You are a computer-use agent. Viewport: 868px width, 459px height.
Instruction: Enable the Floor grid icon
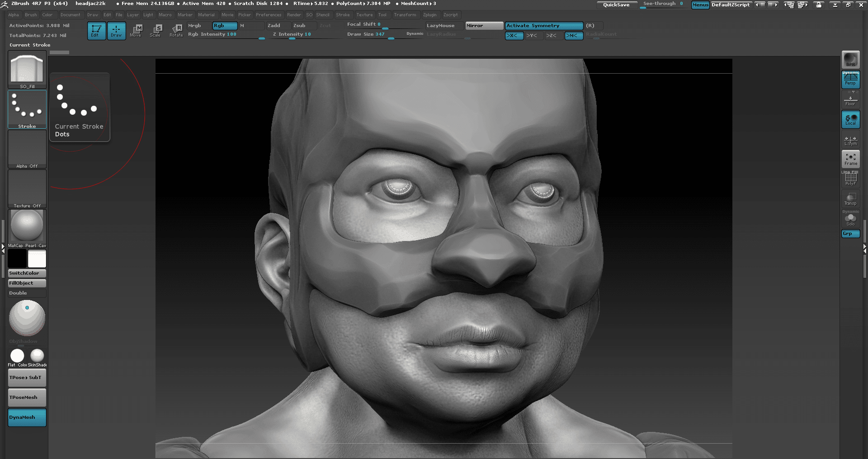point(850,99)
